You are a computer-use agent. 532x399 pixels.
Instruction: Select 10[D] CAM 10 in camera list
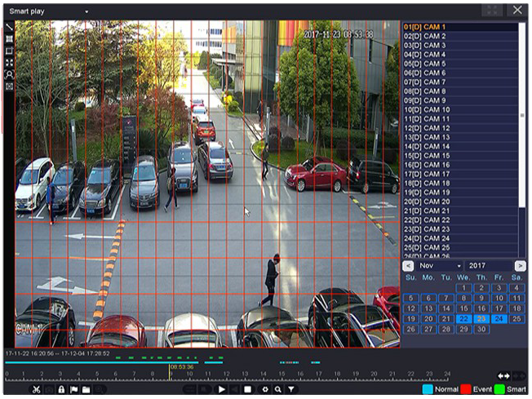point(460,109)
